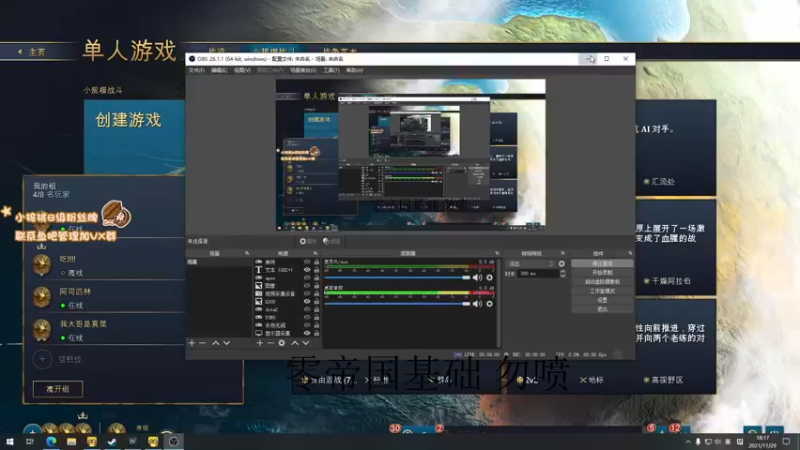Image resolution: width=800 pixels, height=450 pixels.
Task: Open the 帮助(H) menu
Action: pos(355,70)
